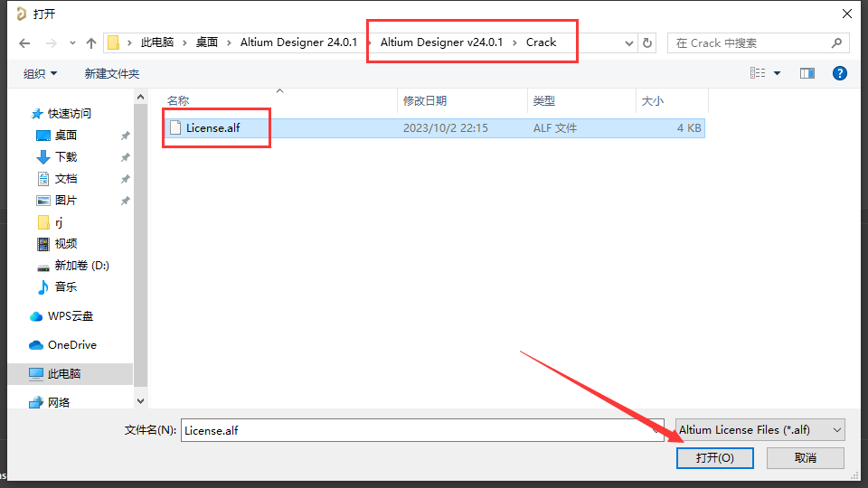Unpin 桌面 pin icon
Viewport: 868px width, 488px height.
tap(126, 135)
